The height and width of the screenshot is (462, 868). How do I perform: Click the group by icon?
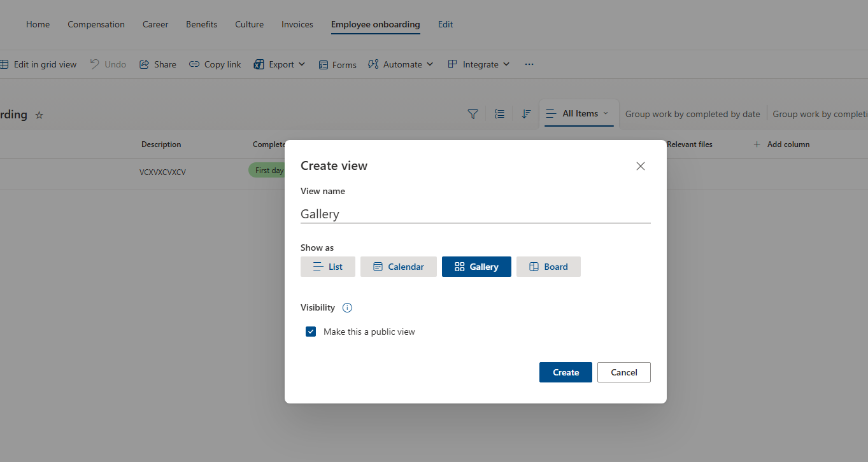click(x=500, y=114)
